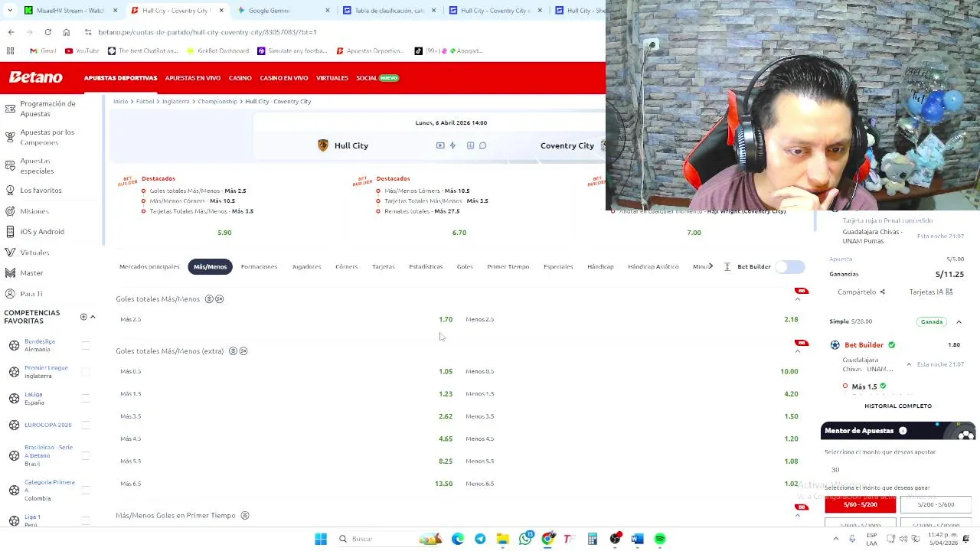
Task: Open WhatsApp from the taskbar
Action: [x=525, y=539]
